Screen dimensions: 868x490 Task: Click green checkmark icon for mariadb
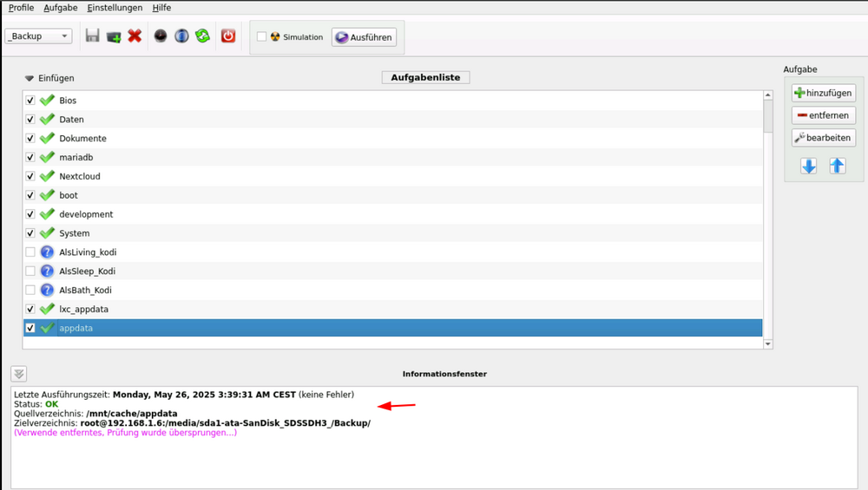(47, 157)
